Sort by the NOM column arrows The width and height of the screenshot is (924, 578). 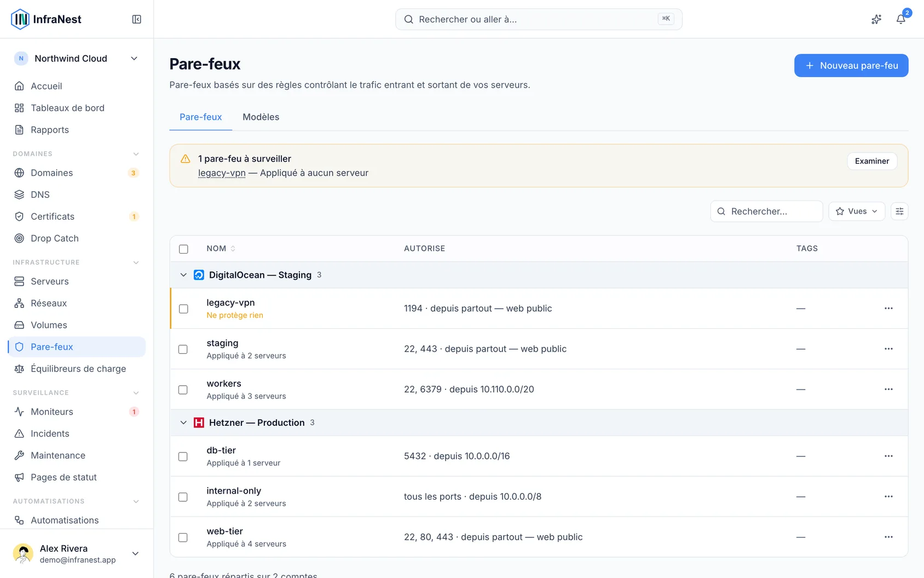(x=233, y=249)
